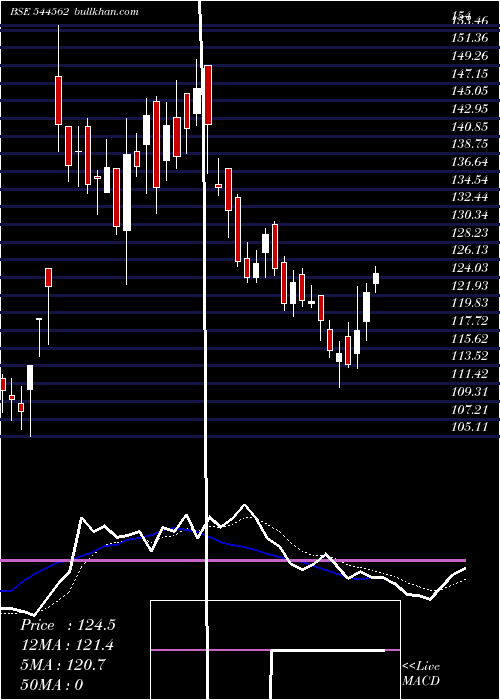Click the latest white candlestick near 124
This screenshot has height=700, width=500.
pos(376,278)
